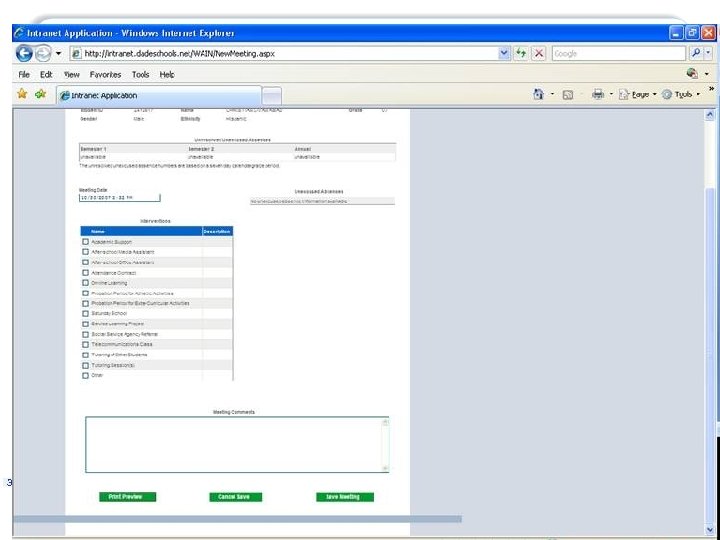Open Favorites Center yellow star icon
The height and width of the screenshot is (540, 720).
pos(22,94)
